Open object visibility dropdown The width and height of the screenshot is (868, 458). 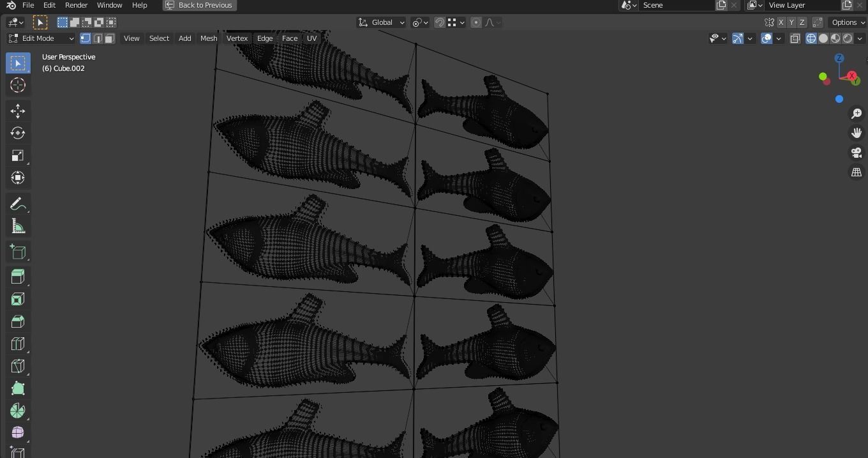coord(718,38)
